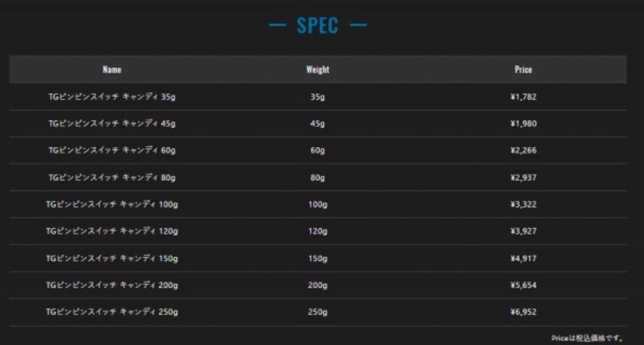Click the Priceは税込価格です footnote

coord(587,338)
